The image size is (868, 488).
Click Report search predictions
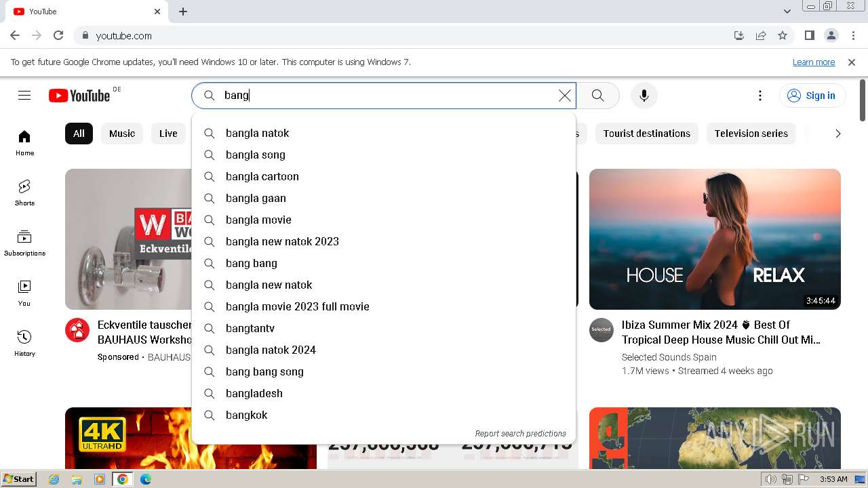click(x=520, y=434)
